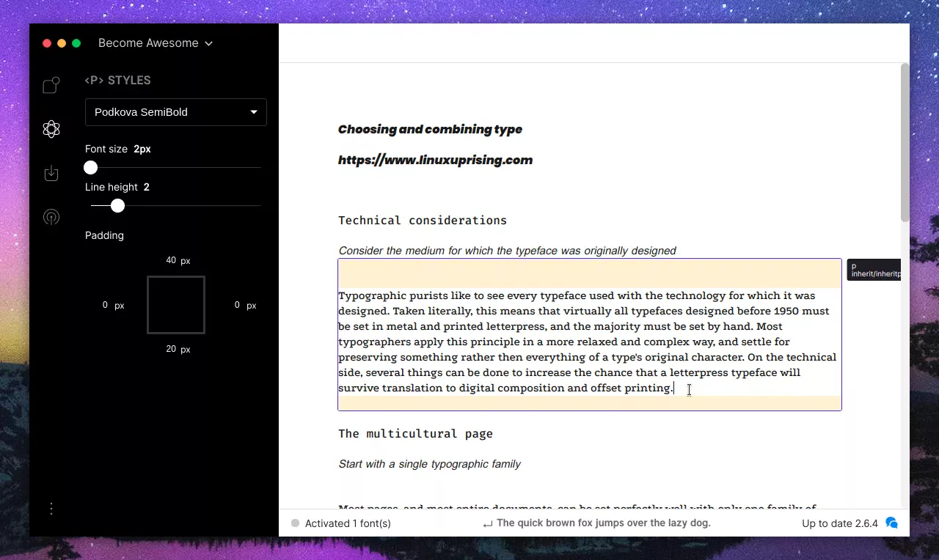The width and height of the screenshot is (939, 560).
Task: Open the collections shape icon in sidebar
Action: click(x=51, y=86)
